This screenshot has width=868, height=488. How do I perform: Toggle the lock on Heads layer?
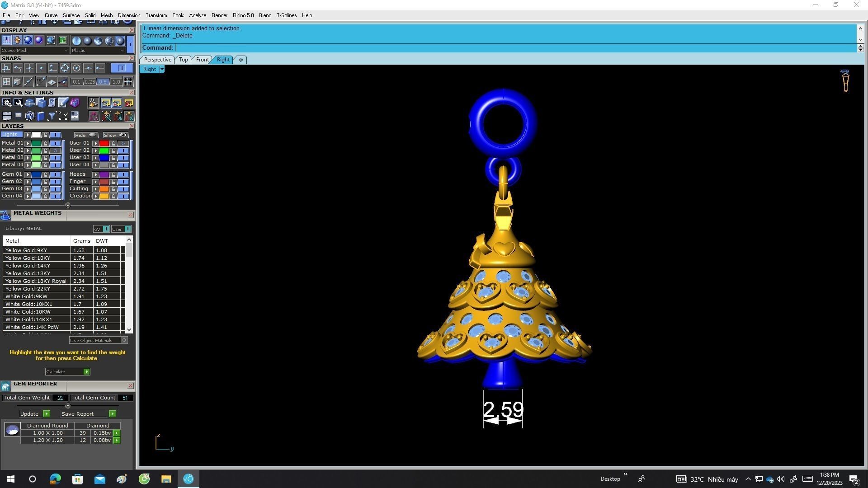pyautogui.click(x=113, y=174)
